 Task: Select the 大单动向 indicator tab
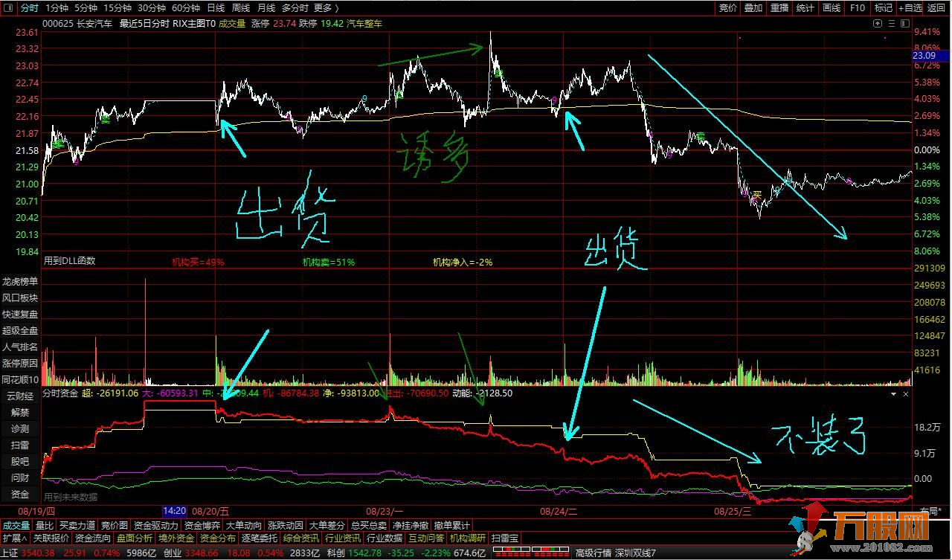[x=244, y=526]
